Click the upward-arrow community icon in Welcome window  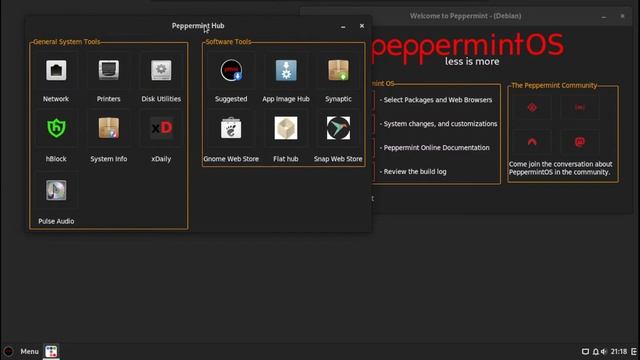pyautogui.click(x=532, y=142)
